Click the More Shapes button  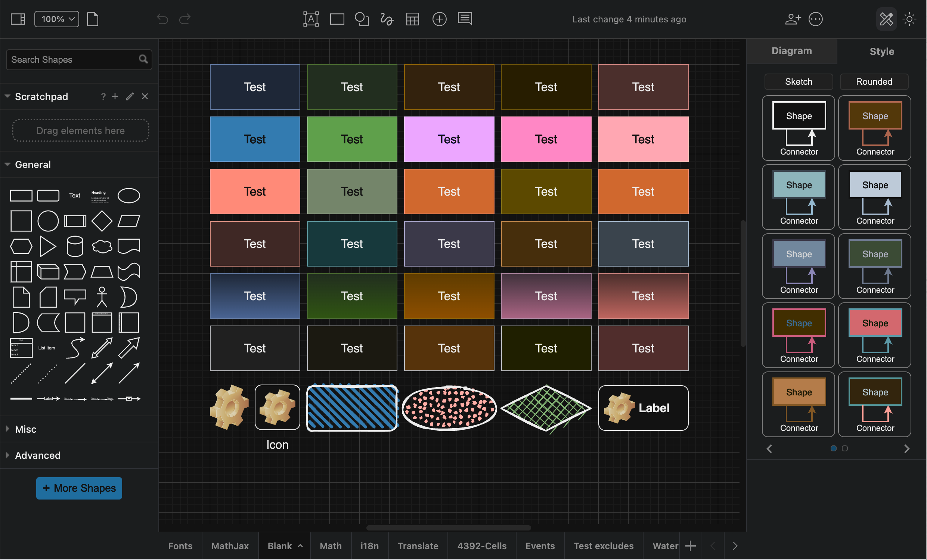(79, 488)
